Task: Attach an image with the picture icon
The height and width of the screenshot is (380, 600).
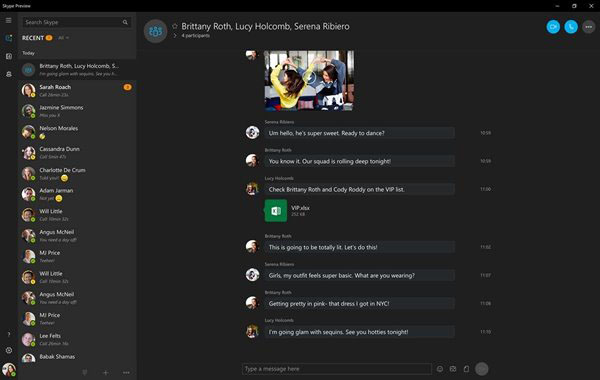Action: [453, 369]
